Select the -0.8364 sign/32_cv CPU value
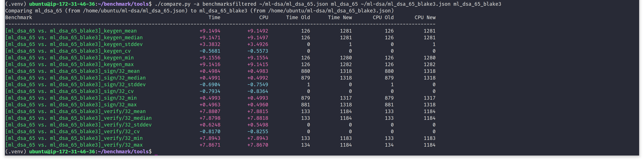The image size is (644, 161). pyautogui.click(x=258, y=91)
